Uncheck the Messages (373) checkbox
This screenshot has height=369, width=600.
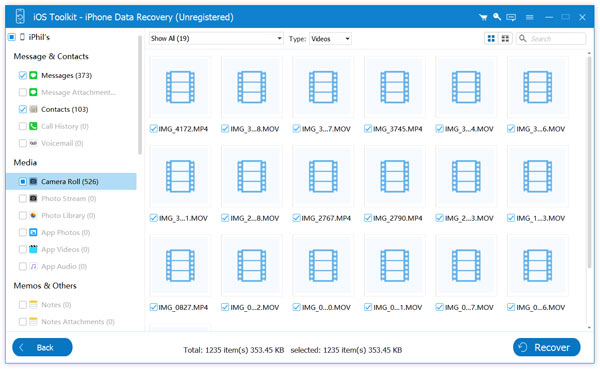tap(23, 75)
